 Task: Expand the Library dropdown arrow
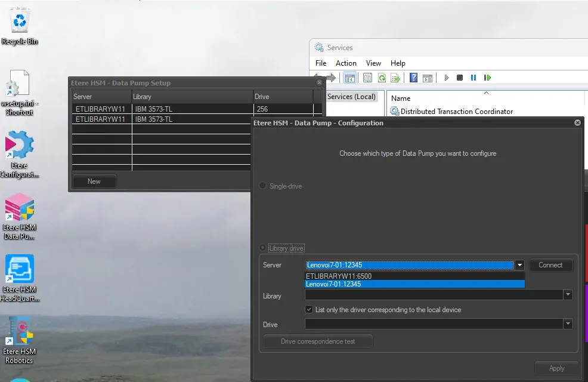tap(568, 295)
